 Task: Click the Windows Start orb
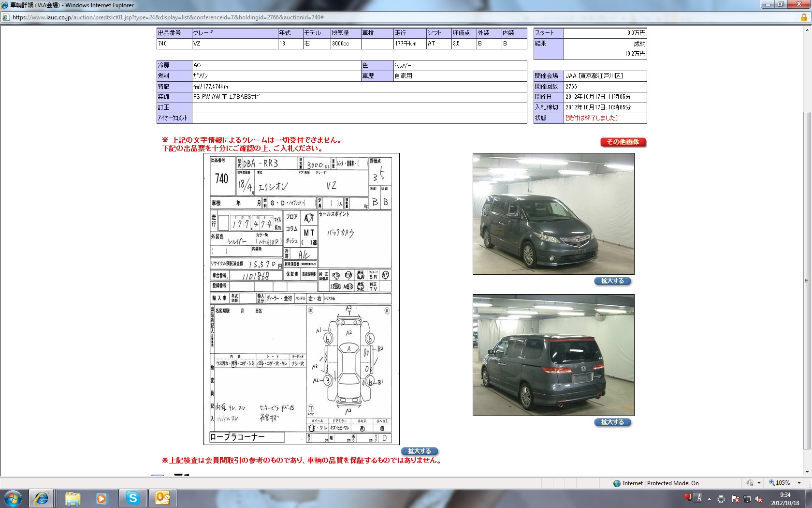[x=13, y=498]
